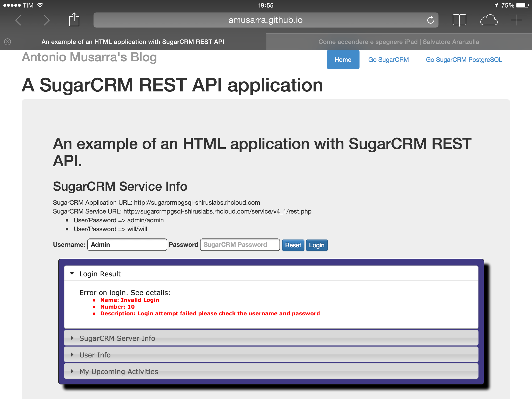Click the 'Name: Invalid Login' error line
The height and width of the screenshot is (399, 532).
click(x=130, y=300)
